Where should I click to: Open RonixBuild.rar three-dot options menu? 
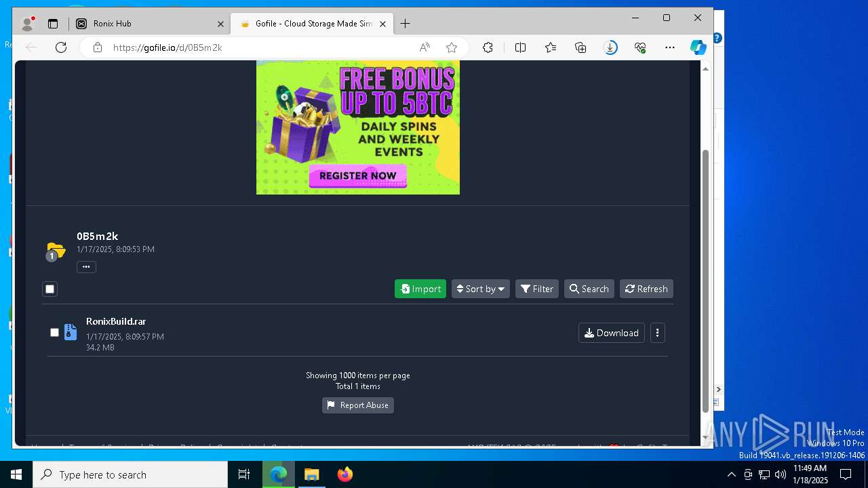[658, 333]
